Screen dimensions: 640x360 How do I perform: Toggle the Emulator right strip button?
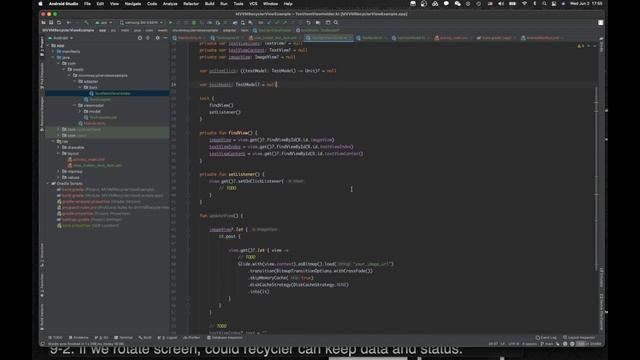(x=602, y=278)
